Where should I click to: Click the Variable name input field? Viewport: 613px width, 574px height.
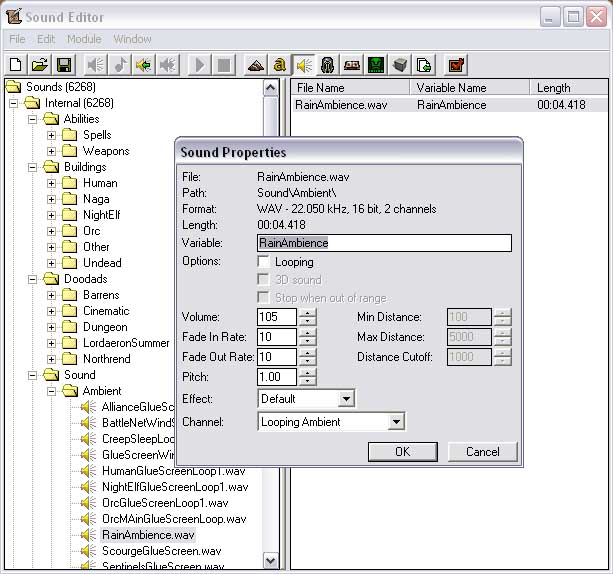[384, 243]
